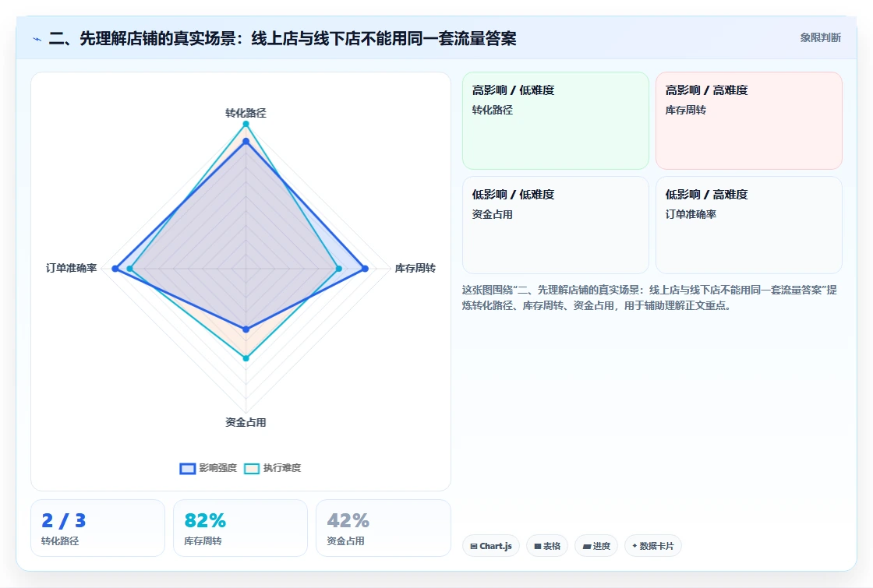Click the 82% 库存周转 stat card
This screenshot has height=588, width=873.
[x=241, y=528]
